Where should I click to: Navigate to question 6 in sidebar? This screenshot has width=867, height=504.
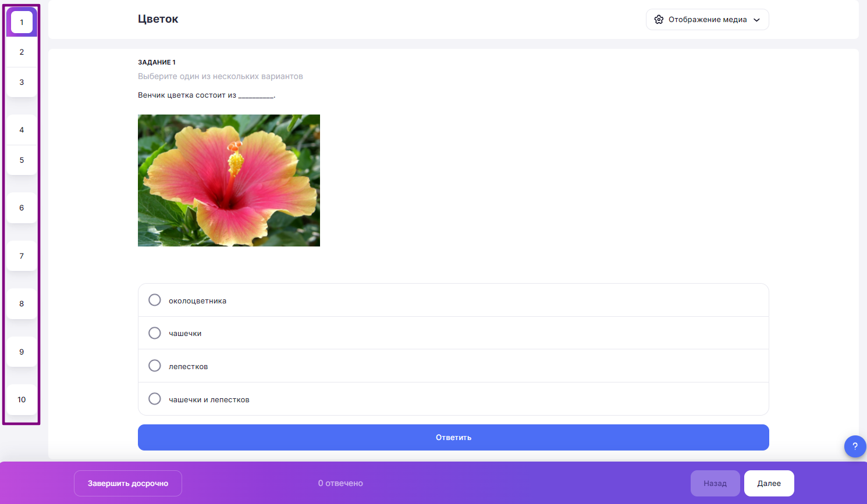coord(22,208)
